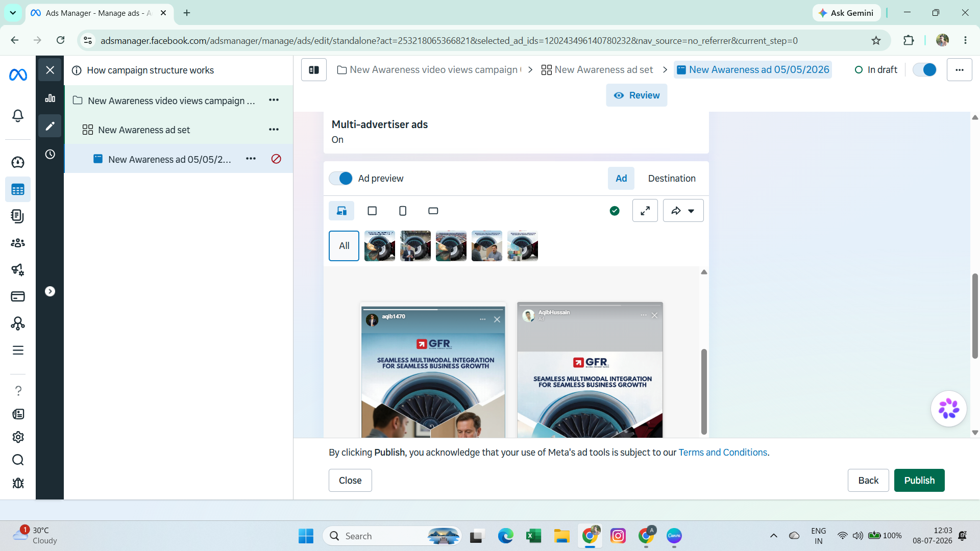Open the advertising settings megaphone icon
The height and width of the screenshot is (551, 980).
(18, 270)
